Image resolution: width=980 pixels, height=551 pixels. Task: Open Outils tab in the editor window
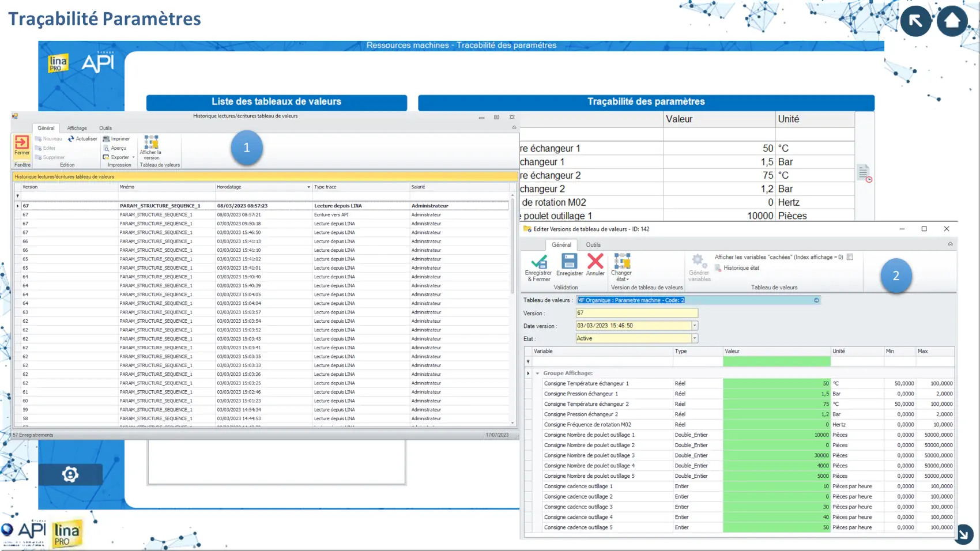coord(593,245)
